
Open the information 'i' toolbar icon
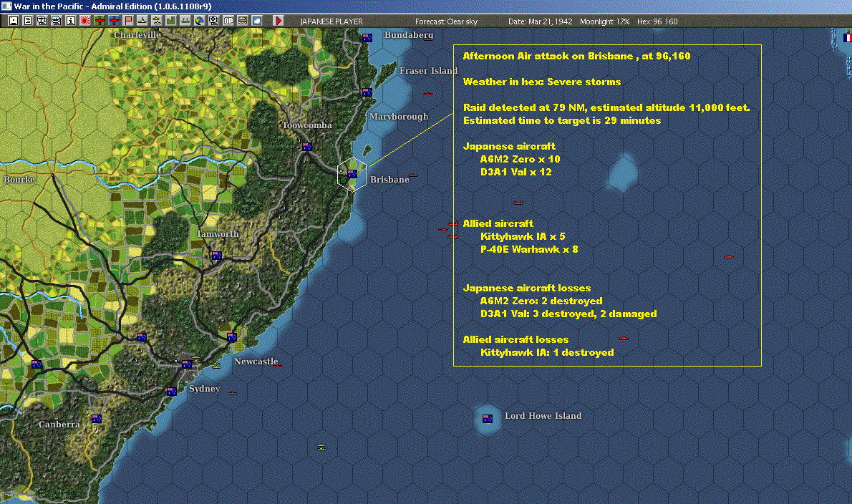tap(71, 21)
